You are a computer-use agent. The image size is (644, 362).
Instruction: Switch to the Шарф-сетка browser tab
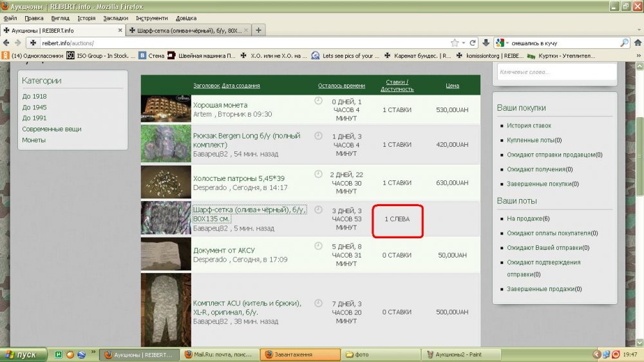(x=186, y=30)
